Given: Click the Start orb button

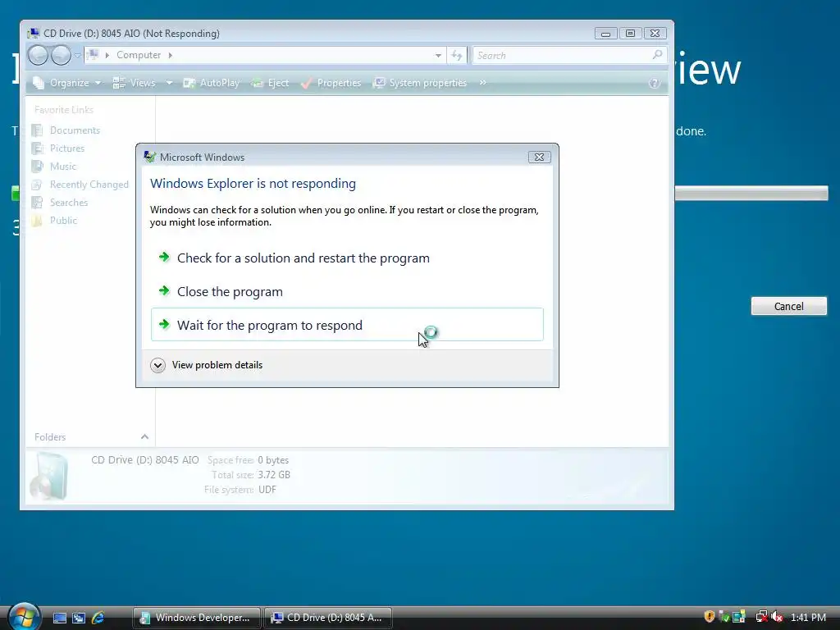Looking at the screenshot, I should point(24,617).
